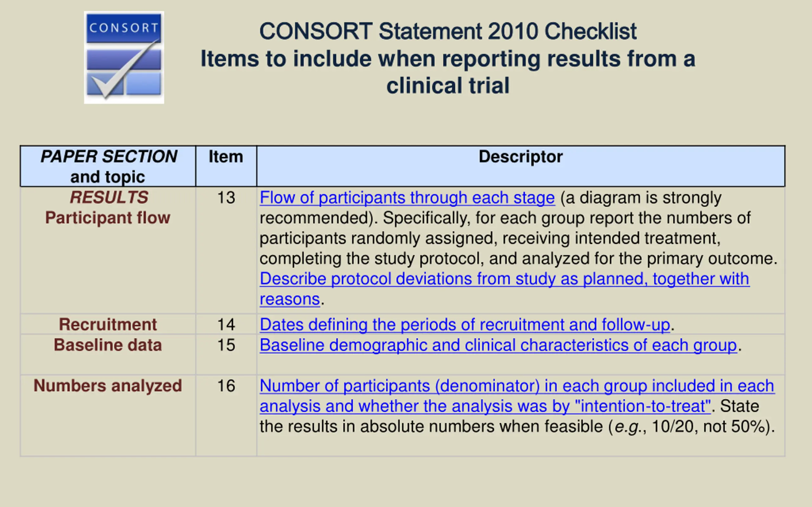
Task: Select the 'Numbers analyzed' topic cell
Action: point(108,415)
